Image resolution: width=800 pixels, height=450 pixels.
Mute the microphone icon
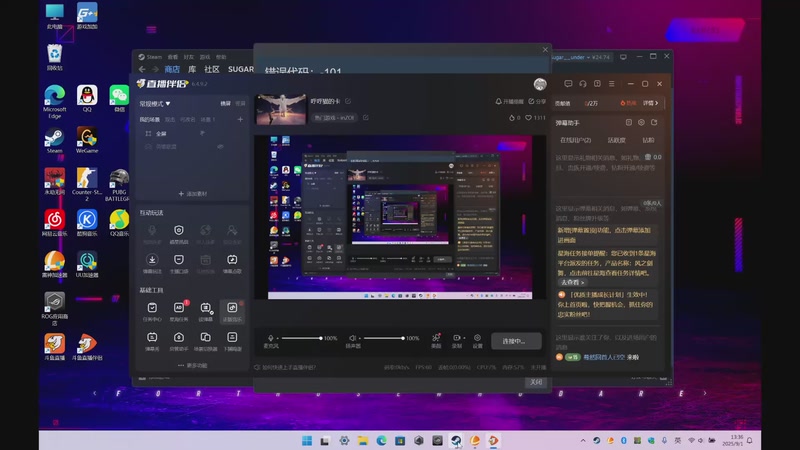pyautogui.click(x=270, y=338)
